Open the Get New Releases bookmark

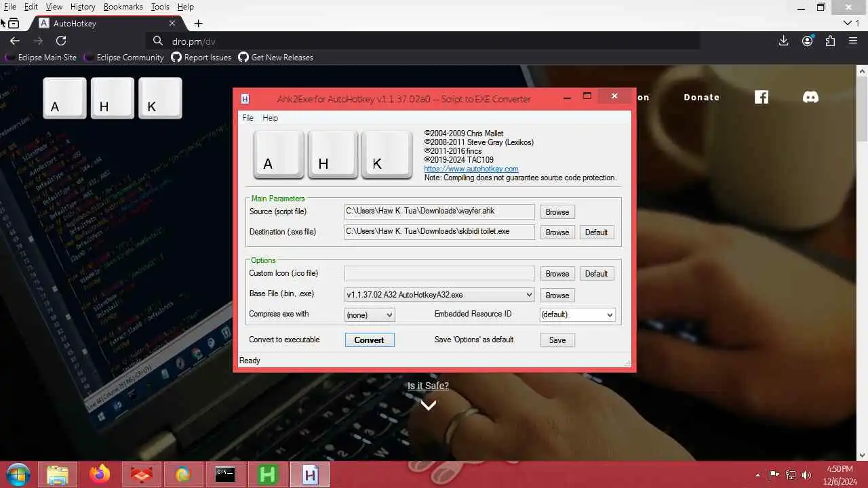pos(276,58)
